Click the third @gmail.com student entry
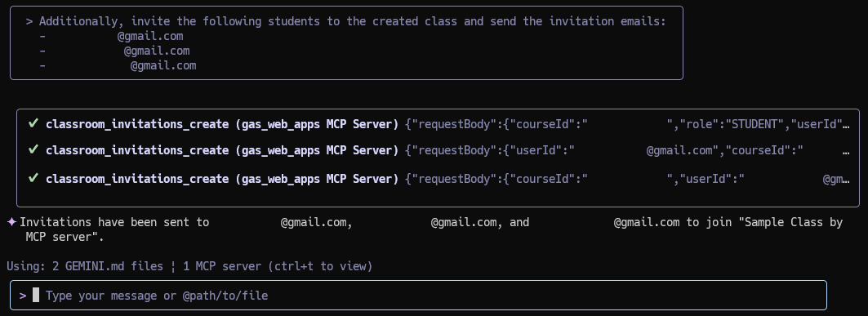This screenshot has height=316, width=868. [x=163, y=65]
